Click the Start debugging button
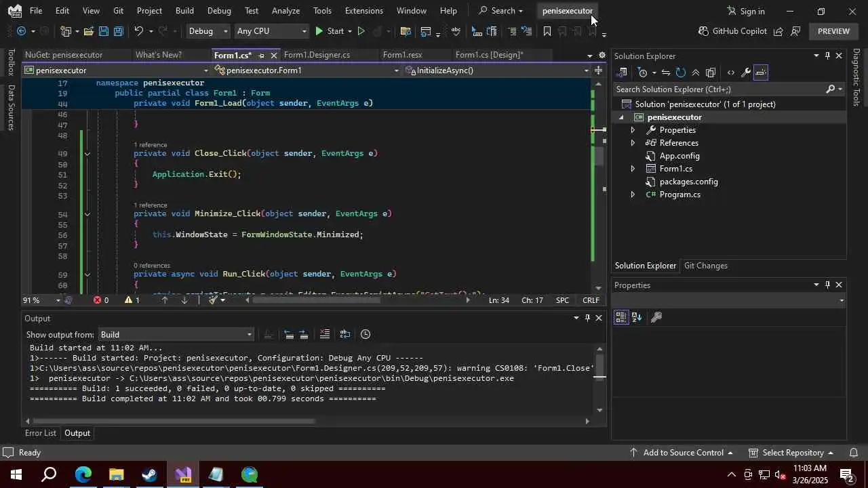The width and height of the screenshot is (868, 488). pyautogui.click(x=330, y=31)
